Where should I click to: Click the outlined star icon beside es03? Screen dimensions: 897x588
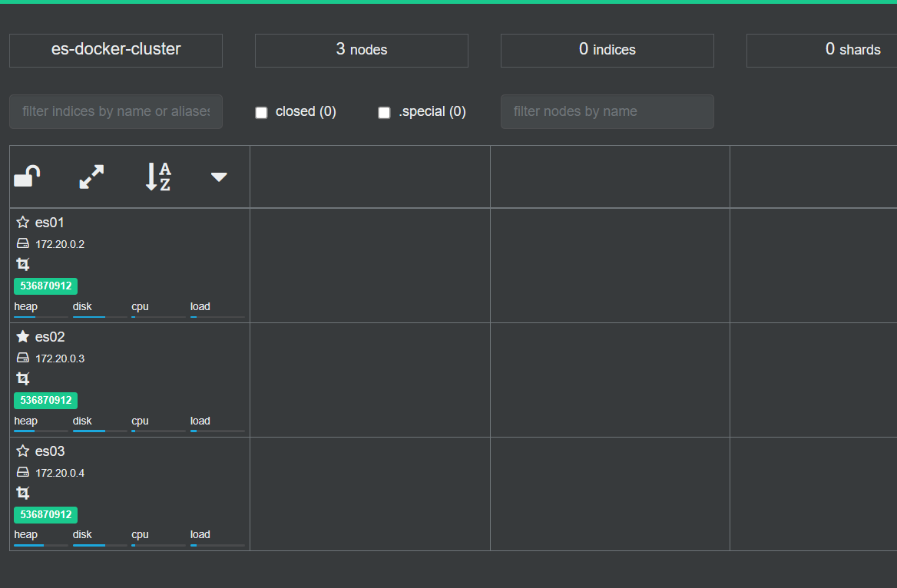click(23, 451)
